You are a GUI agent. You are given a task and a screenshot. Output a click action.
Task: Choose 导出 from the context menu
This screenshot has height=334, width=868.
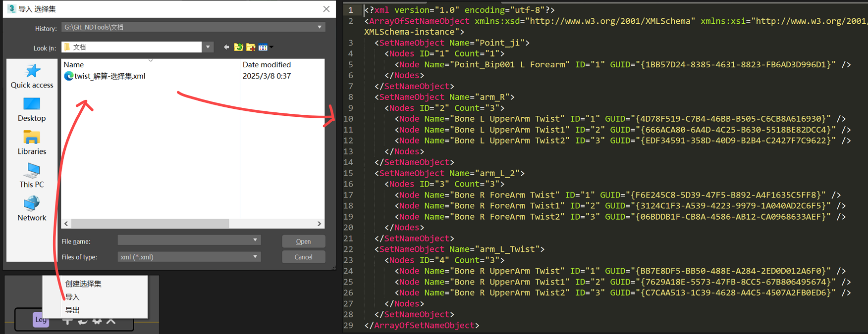point(72,310)
